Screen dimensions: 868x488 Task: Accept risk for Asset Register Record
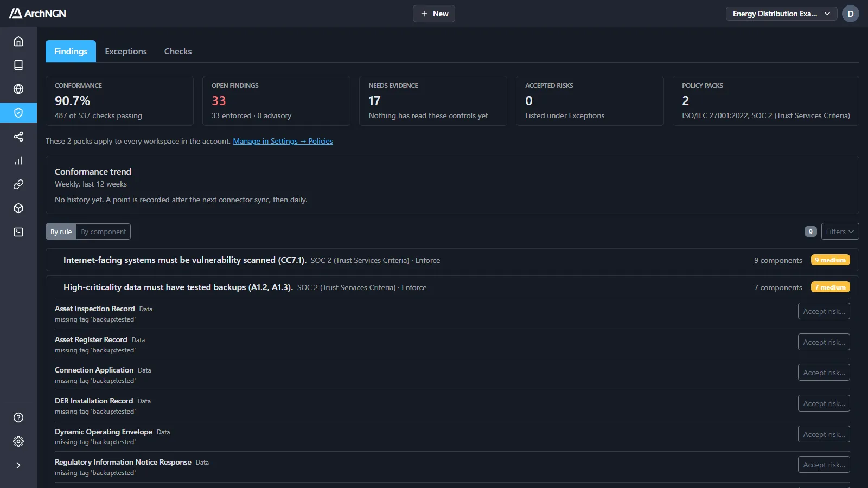[x=824, y=342]
